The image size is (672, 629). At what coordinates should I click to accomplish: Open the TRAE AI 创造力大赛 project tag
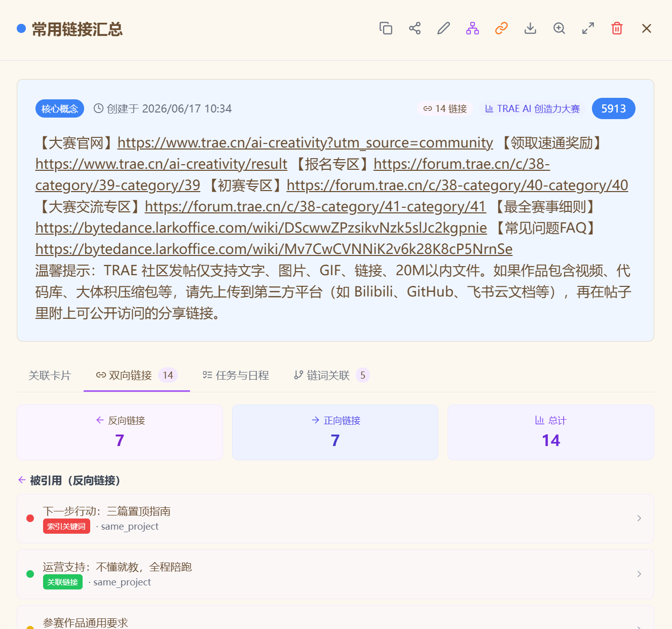pos(532,108)
